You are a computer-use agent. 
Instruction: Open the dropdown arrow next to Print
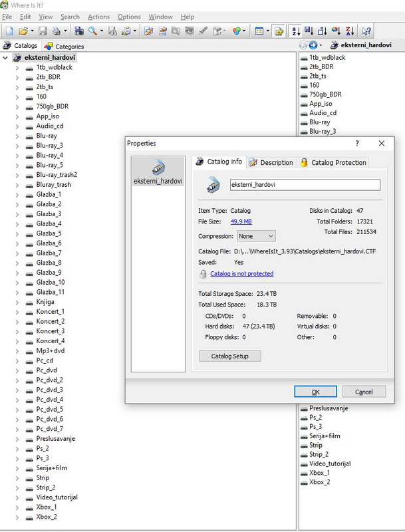click(x=65, y=31)
